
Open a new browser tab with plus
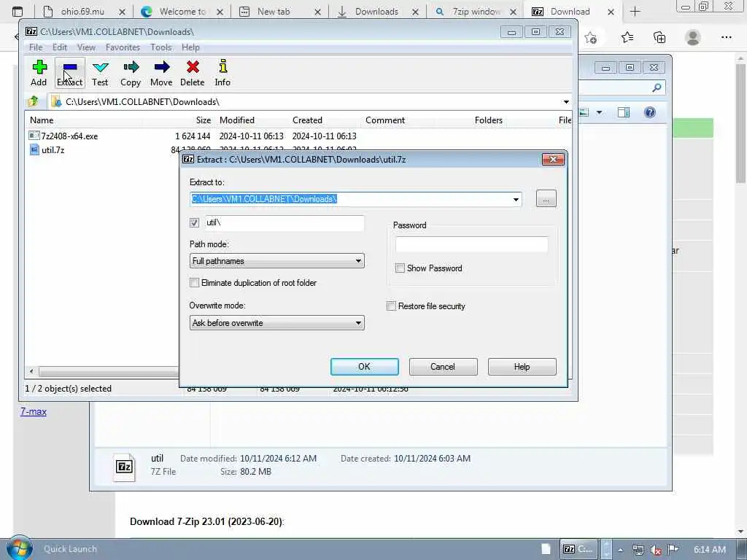(635, 12)
